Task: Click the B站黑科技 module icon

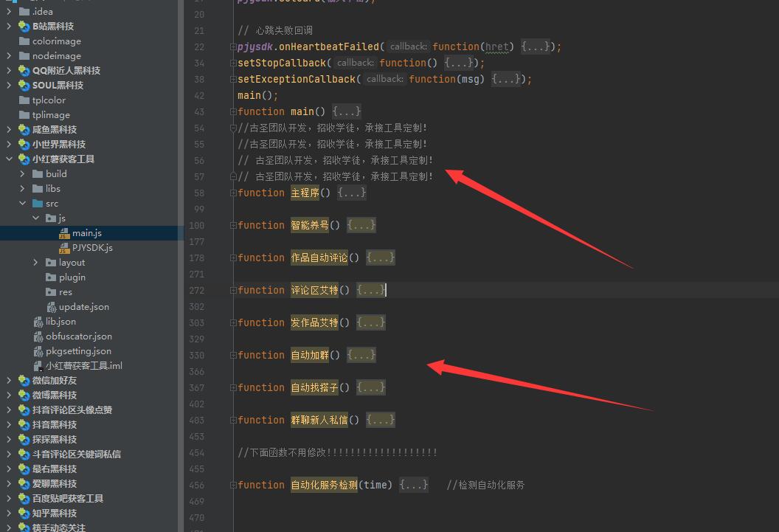Action: [24, 27]
